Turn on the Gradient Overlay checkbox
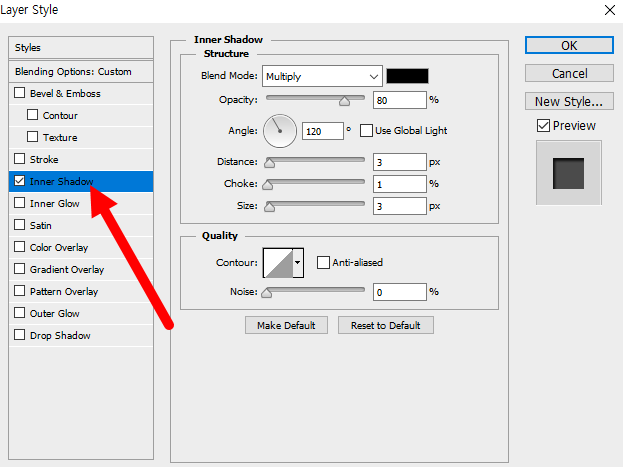The image size is (623, 467). tap(19, 269)
